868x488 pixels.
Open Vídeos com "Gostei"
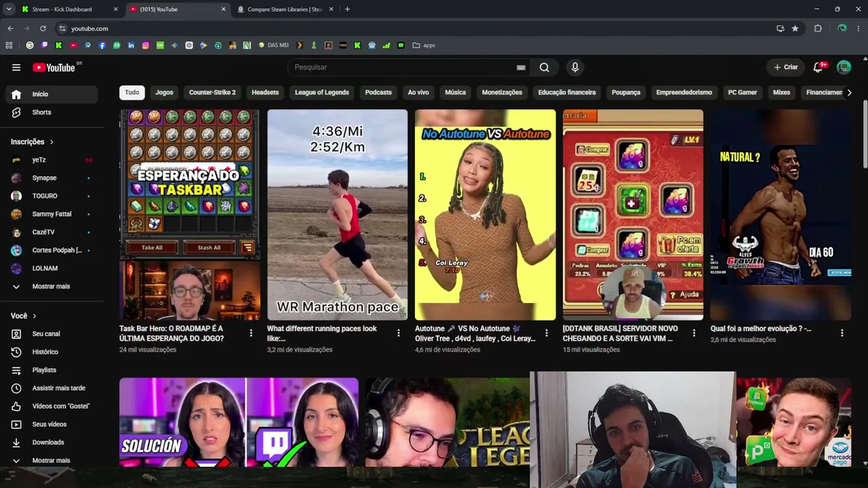pos(52,406)
